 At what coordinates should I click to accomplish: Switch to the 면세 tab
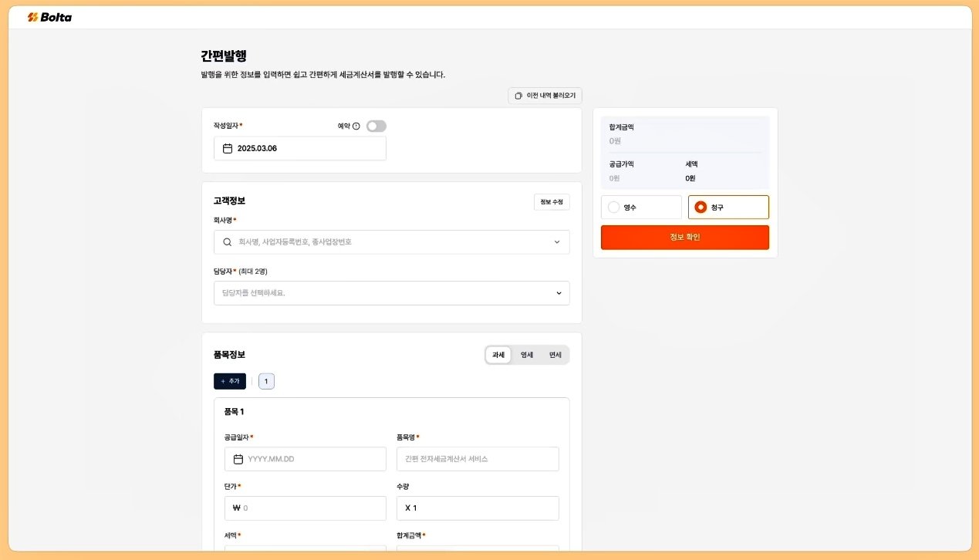coord(555,355)
